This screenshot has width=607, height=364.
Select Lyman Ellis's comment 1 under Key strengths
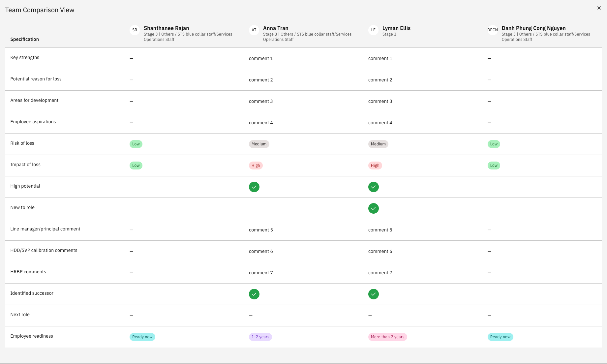(x=380, y=58)
